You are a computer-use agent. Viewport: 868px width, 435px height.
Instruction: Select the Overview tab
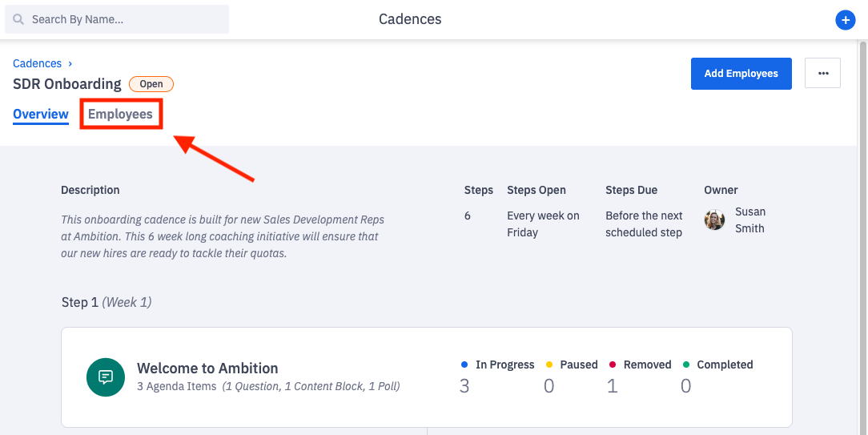pyautogui.click(x=41, y=114)
